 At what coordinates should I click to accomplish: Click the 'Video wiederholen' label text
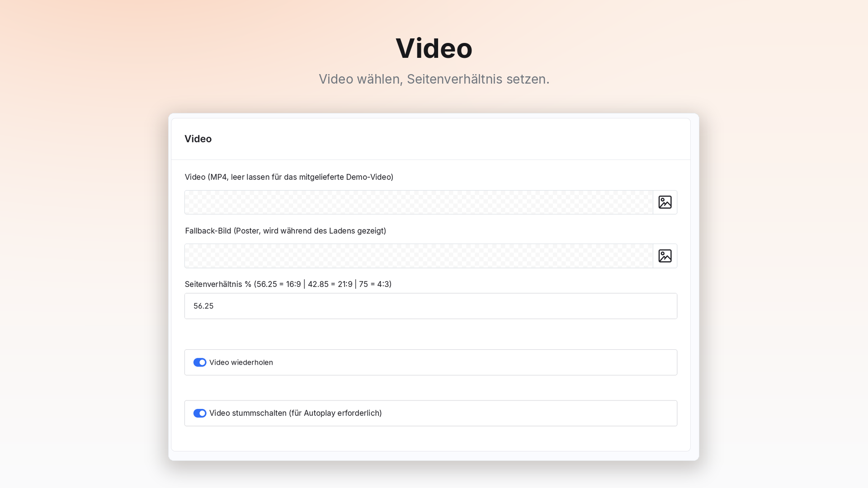point(241,362)
